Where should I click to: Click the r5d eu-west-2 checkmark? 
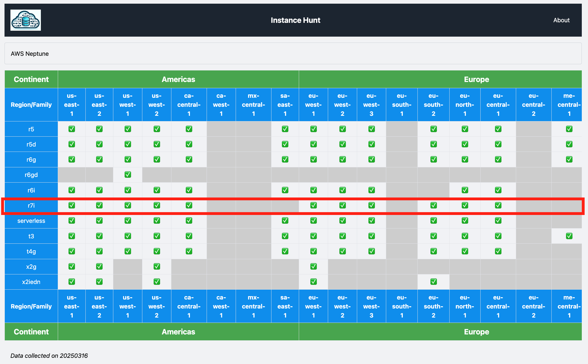[x=342, y=144]
